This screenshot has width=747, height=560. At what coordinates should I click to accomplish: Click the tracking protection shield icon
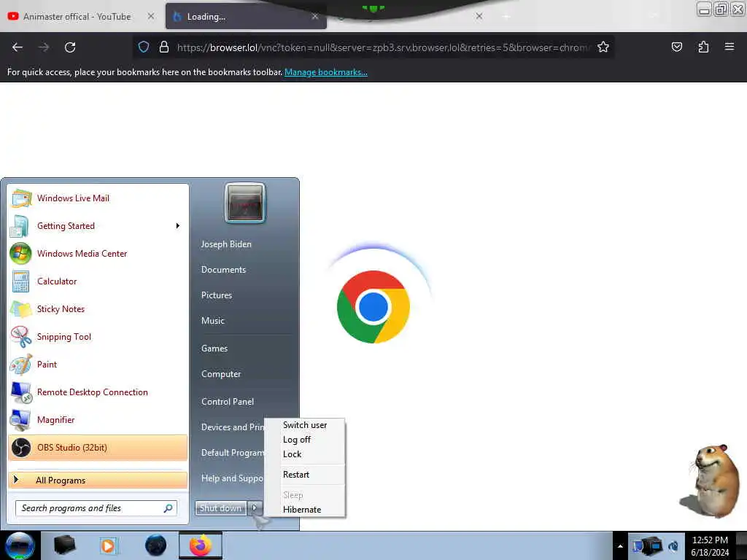pyautogui.click(x=144, y=47)
